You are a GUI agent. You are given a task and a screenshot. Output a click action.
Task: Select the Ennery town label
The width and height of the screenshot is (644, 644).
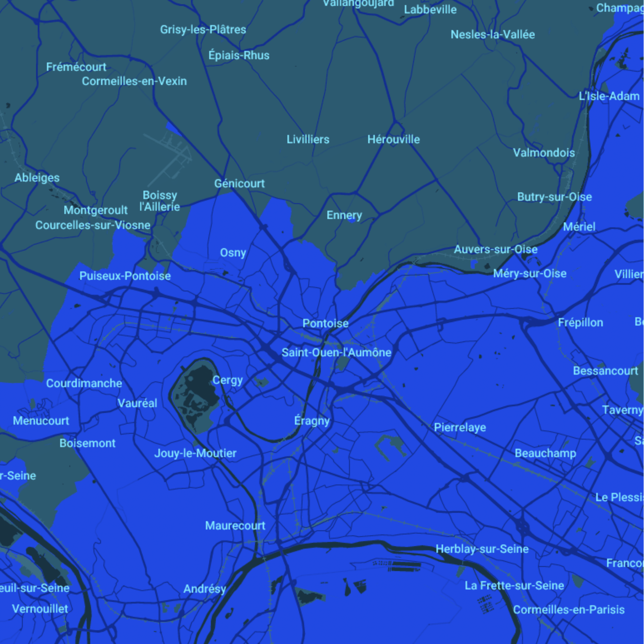344,215
